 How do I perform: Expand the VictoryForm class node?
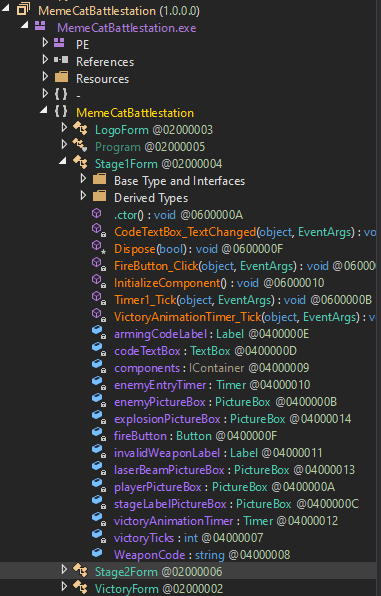coord(64,586)
